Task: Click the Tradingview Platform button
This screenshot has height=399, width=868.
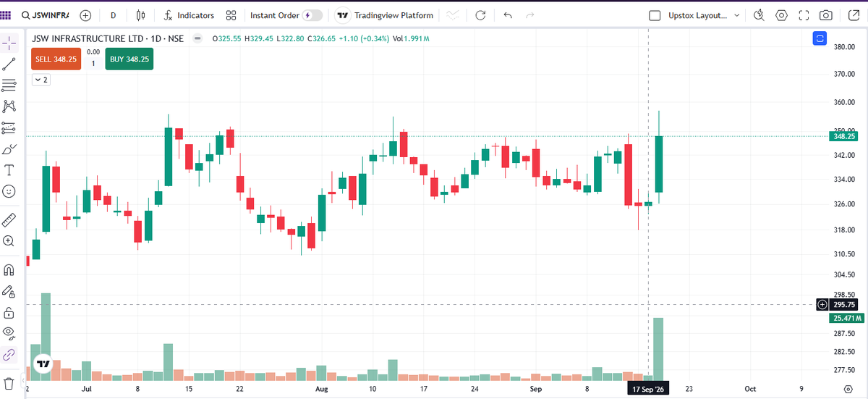Action: [386, 15]
